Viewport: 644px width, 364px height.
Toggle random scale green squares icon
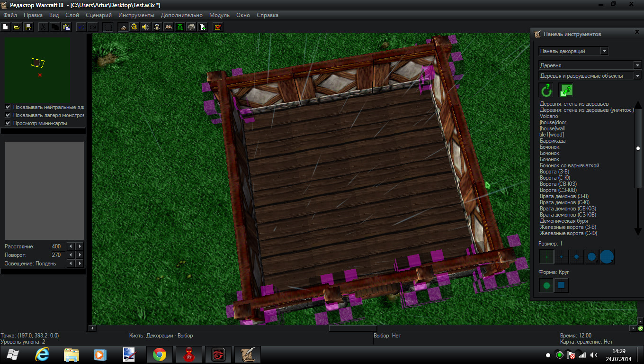pyautogui.click(x=565, y=90)
